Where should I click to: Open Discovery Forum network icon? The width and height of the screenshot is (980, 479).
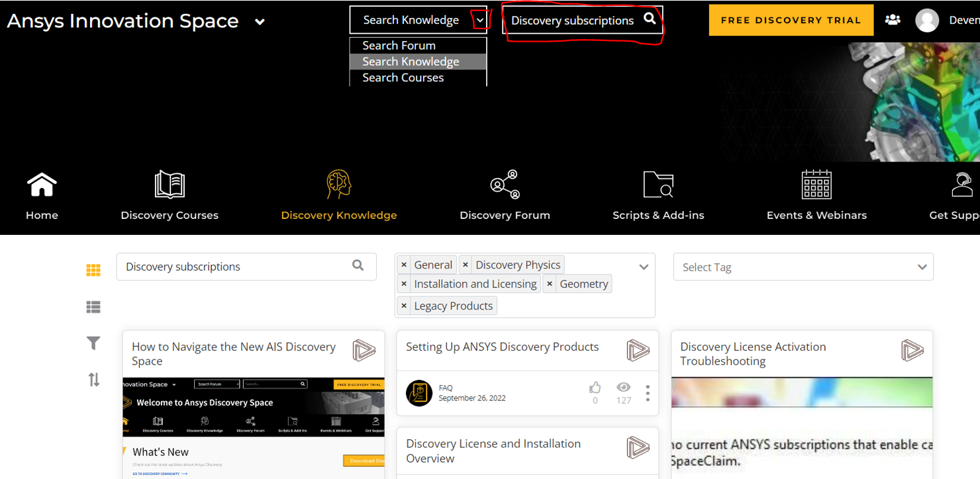point(505,185)
